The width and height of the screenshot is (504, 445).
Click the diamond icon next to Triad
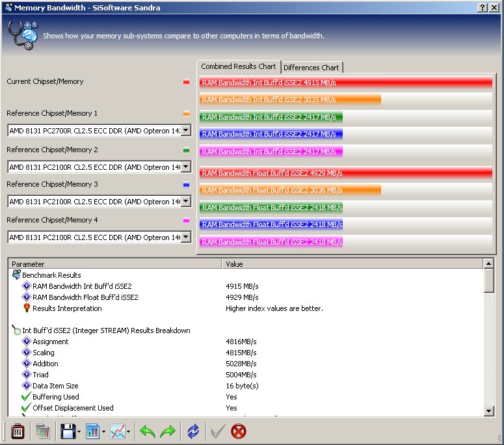coord(27,374)
